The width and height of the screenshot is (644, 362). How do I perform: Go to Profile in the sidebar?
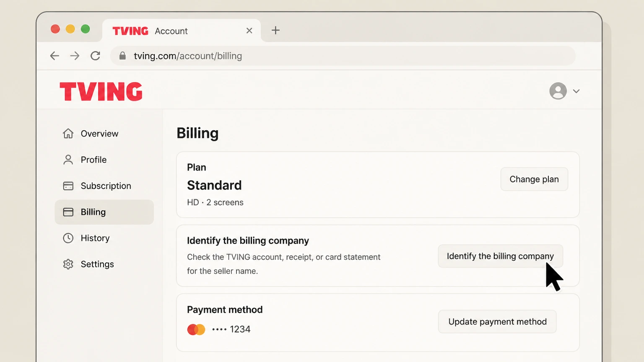tap(104, 160)
